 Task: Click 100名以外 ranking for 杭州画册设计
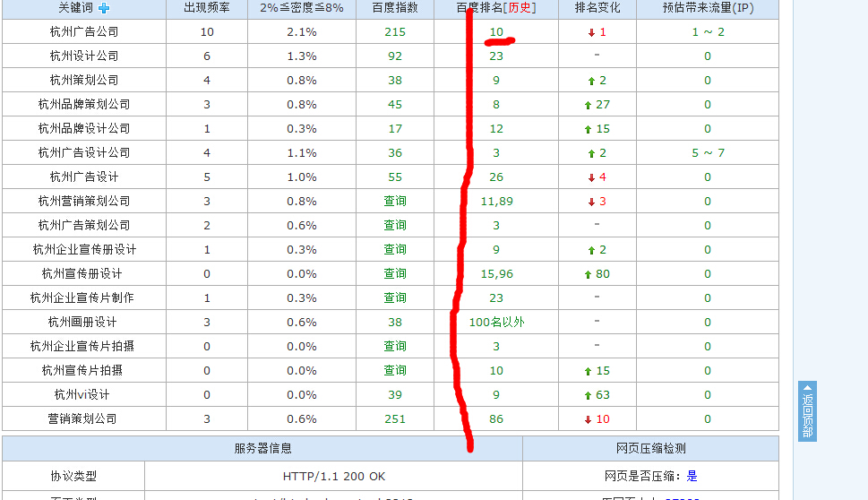coord(497,323)
